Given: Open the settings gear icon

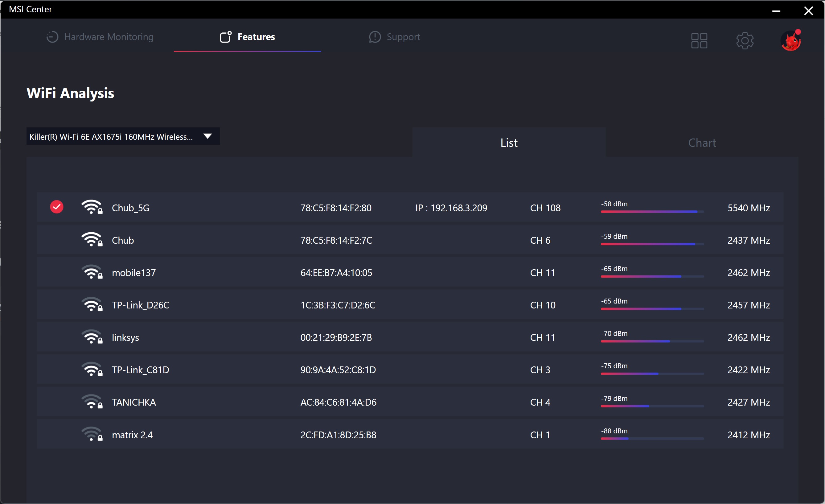Looking at the screenshot, I should [745, 40].
